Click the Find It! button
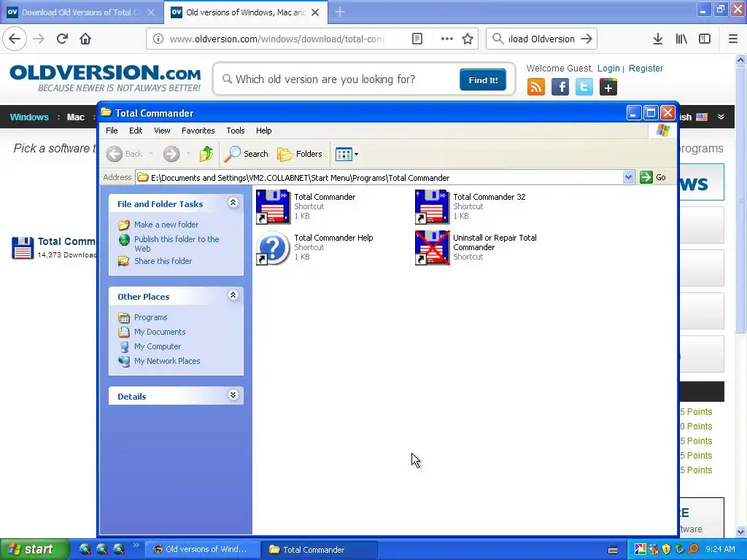 coord(483,80)
